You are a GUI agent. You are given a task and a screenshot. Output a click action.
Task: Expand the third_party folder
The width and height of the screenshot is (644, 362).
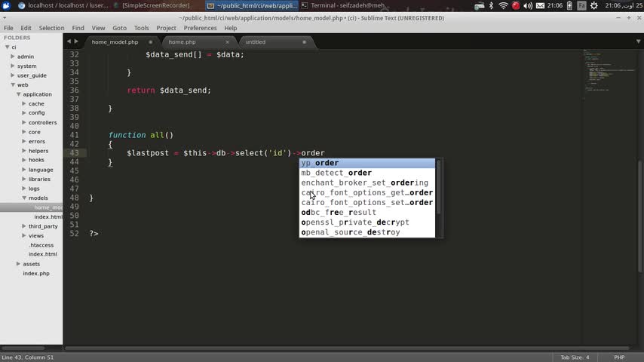[x=24, y=226]
